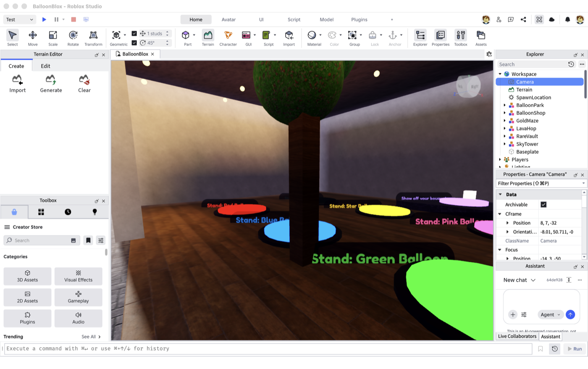Image resolution: width=588 pixels, height=369 pixels.
Task: Click See All trending link
Action: [91, 337]
